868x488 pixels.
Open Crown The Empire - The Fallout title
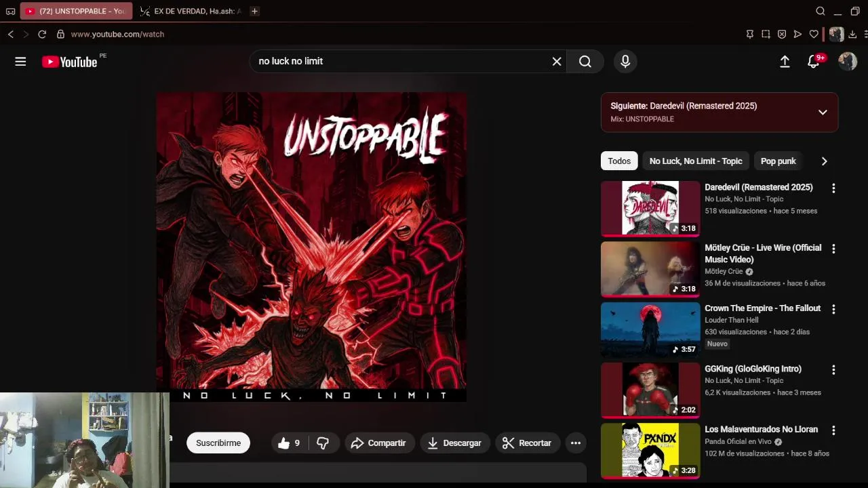click(763, 308)
